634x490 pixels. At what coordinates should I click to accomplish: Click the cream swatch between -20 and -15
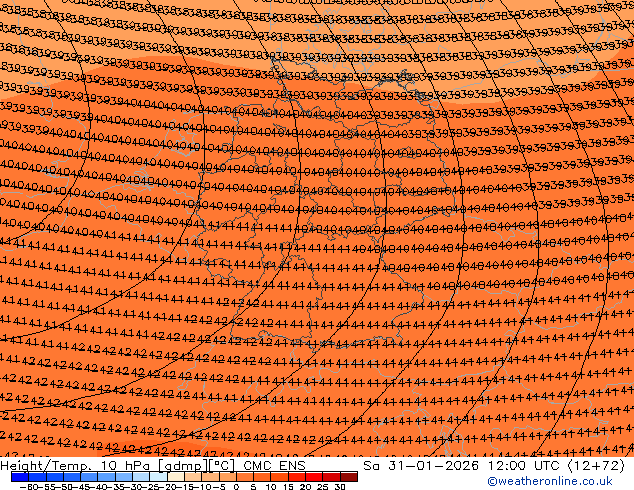point(176,477)
